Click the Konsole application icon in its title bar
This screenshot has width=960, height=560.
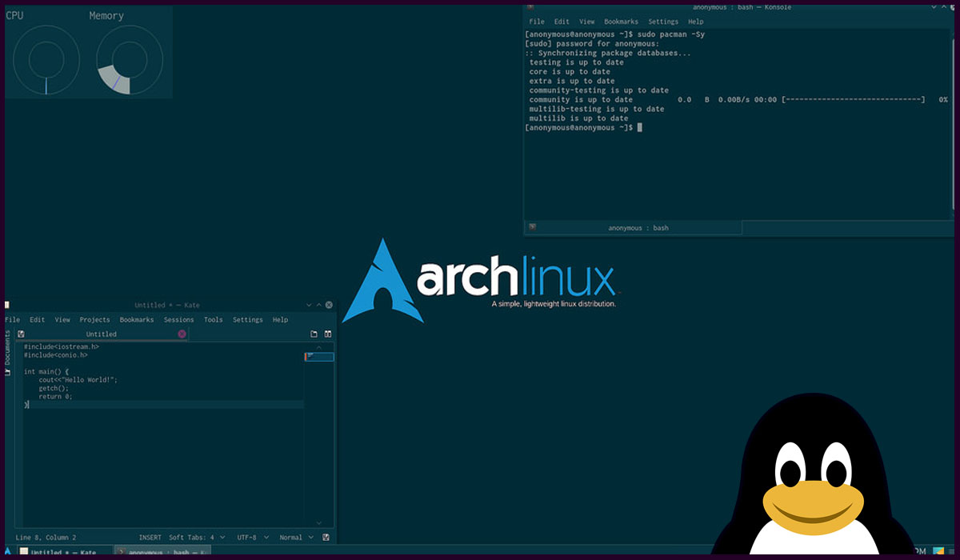pyautogui.click(x=530, y=7)
